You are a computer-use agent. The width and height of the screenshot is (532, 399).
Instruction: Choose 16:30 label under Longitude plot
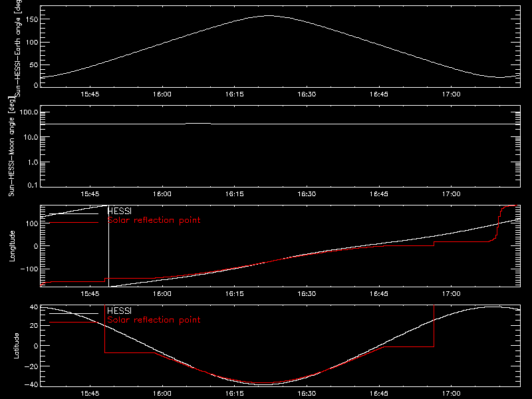307,294
